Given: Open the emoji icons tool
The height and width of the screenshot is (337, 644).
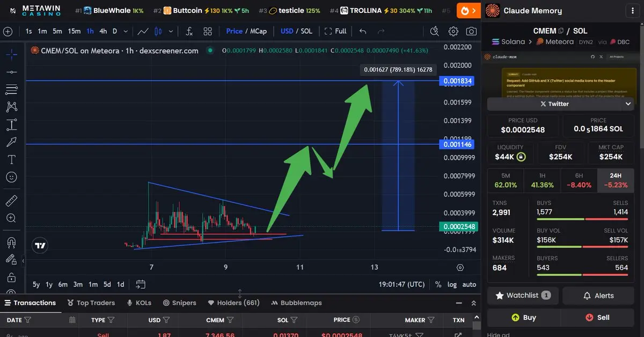Looking at the screenshot, I should point(11,177).
